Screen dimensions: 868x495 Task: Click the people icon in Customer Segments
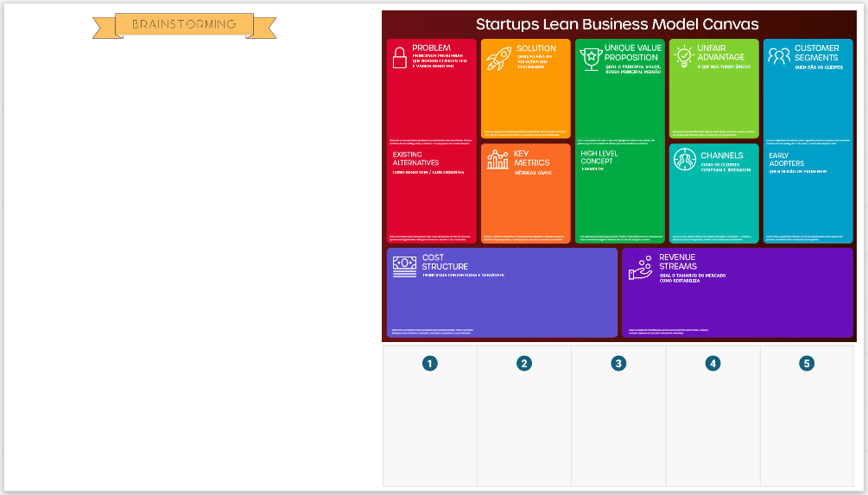pyautogui.click(x=779, y=56)
